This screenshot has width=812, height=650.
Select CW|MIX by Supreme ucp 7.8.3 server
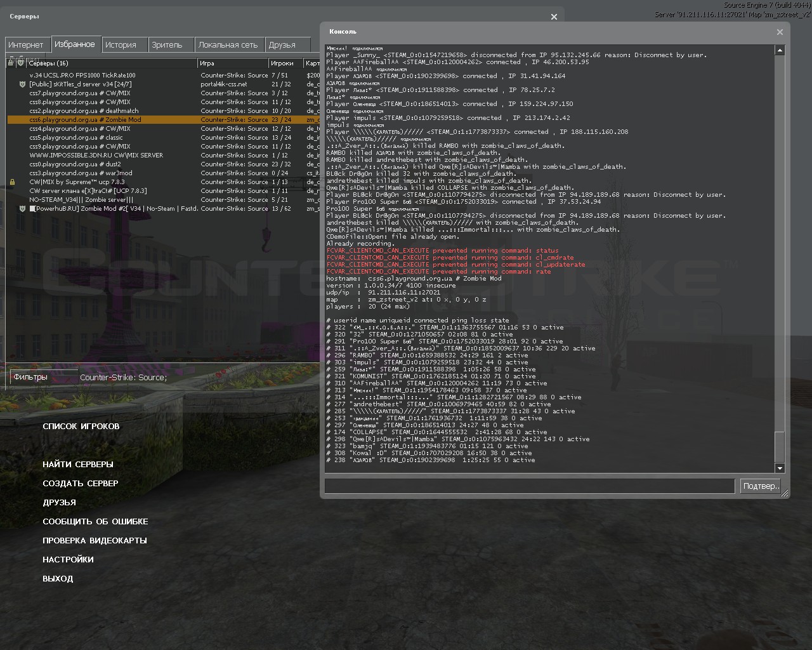coord(164,182)
